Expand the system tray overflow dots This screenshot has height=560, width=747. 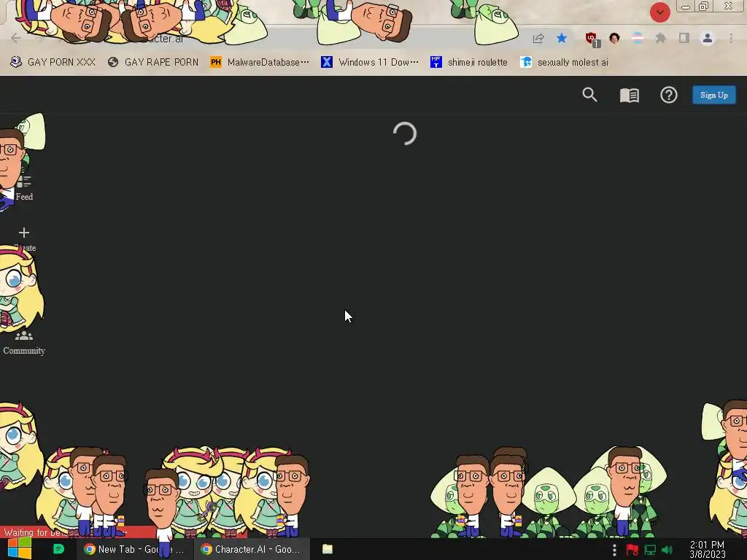click(614, 550)
